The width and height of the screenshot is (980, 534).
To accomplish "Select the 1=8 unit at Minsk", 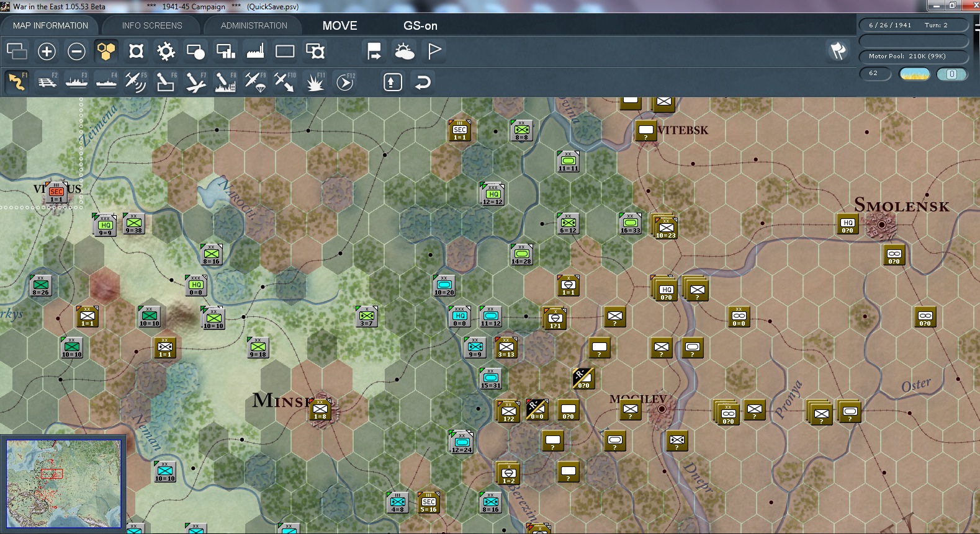I will point(320,411).
